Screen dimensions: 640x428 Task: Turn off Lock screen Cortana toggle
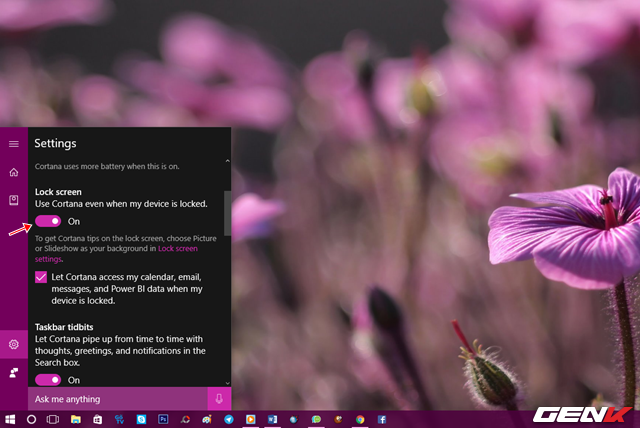(x=48, y=221)
